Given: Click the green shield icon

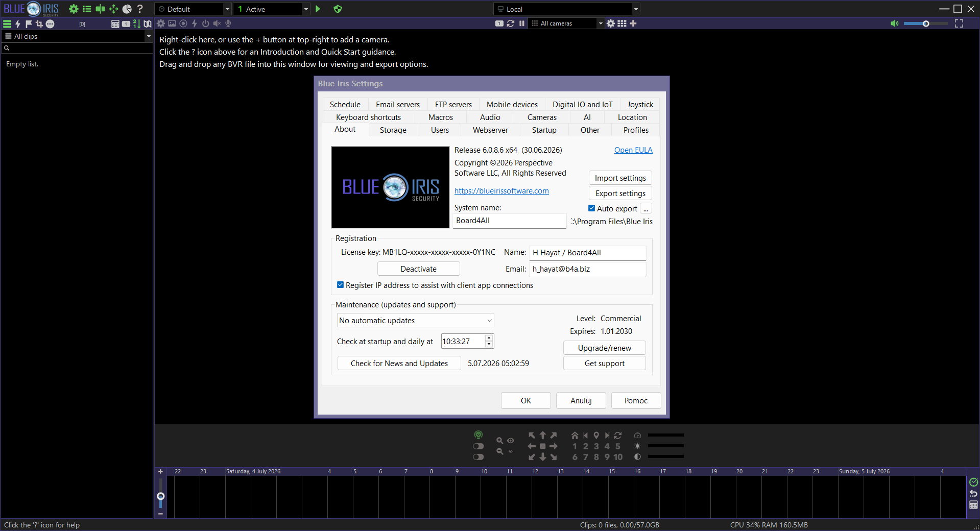Looking at the screenshot, I should pyautogui.click(x=338, y=9).
